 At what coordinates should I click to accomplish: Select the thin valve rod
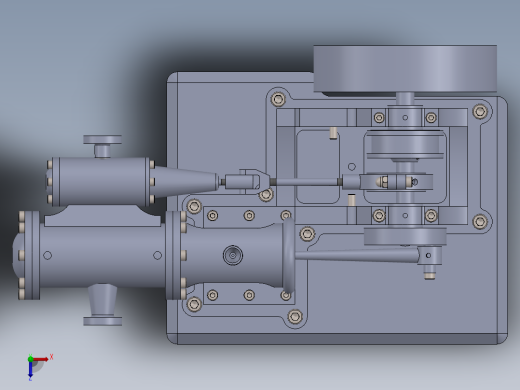click(x=306, y=182)
